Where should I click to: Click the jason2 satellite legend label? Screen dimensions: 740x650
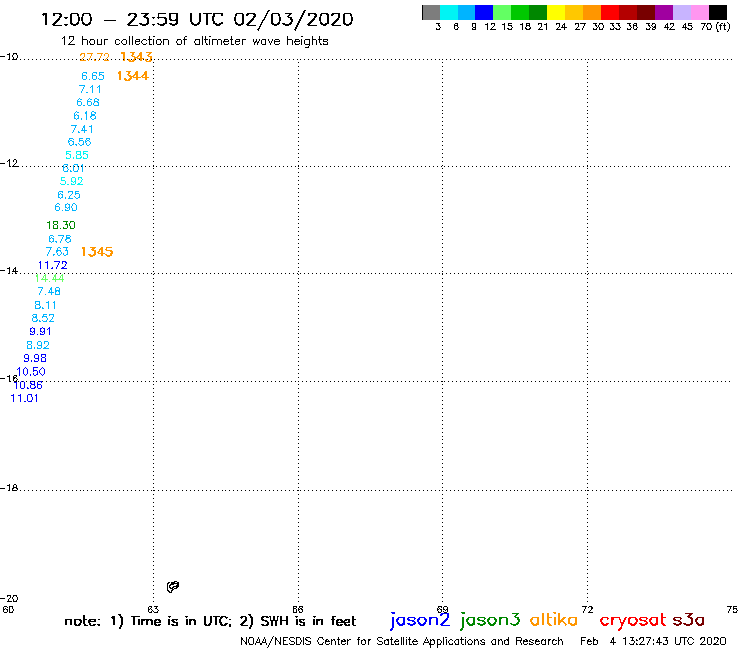420,620
